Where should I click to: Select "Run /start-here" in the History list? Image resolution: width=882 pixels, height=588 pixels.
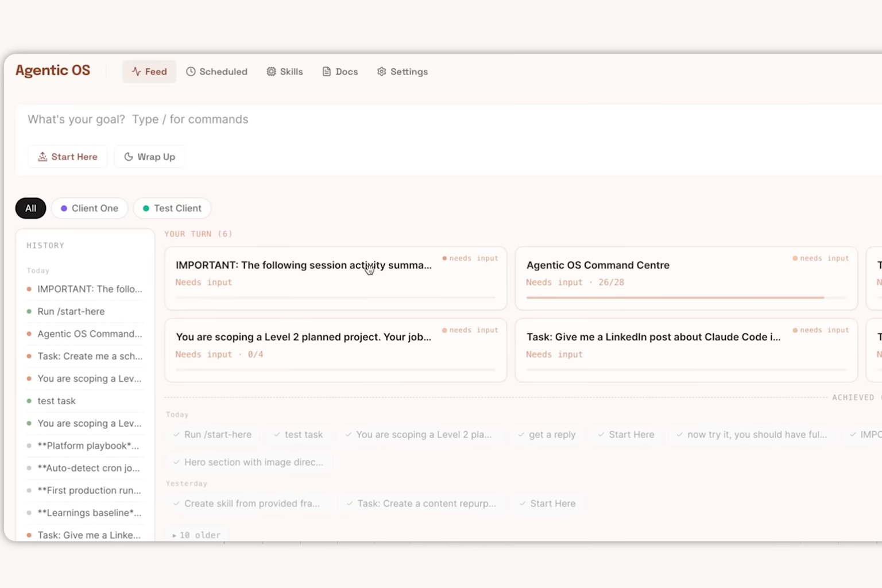85,311
